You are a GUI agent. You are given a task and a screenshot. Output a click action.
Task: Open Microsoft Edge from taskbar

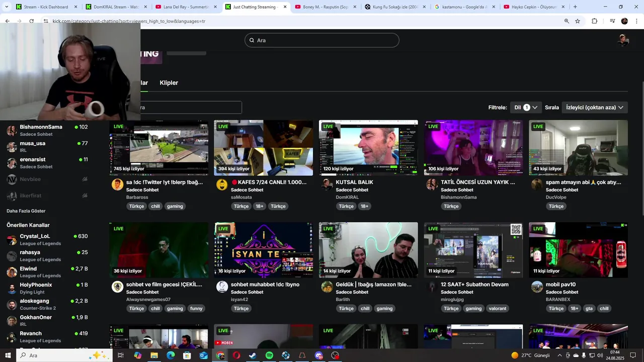[171, 355]
